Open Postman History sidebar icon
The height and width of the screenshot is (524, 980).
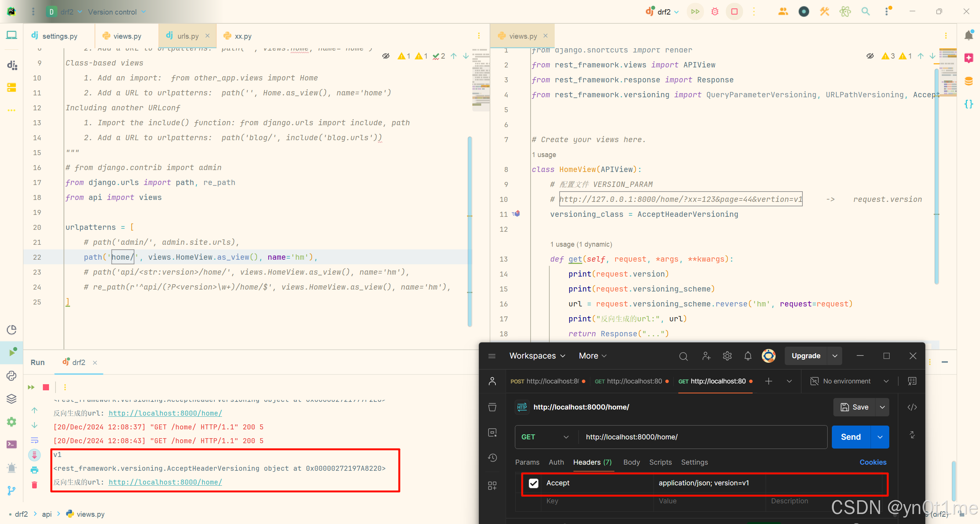pyautogui.click(x=492, y=458)
